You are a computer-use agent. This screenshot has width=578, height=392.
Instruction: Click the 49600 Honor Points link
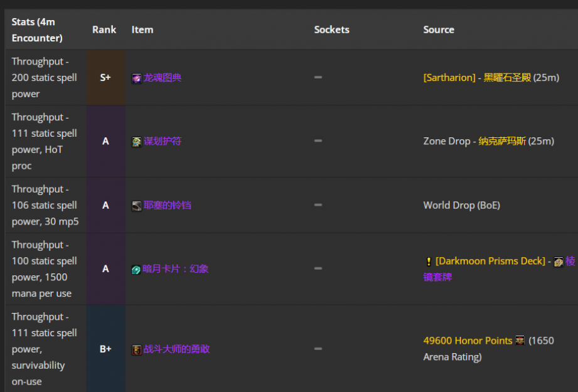[468, 341]
